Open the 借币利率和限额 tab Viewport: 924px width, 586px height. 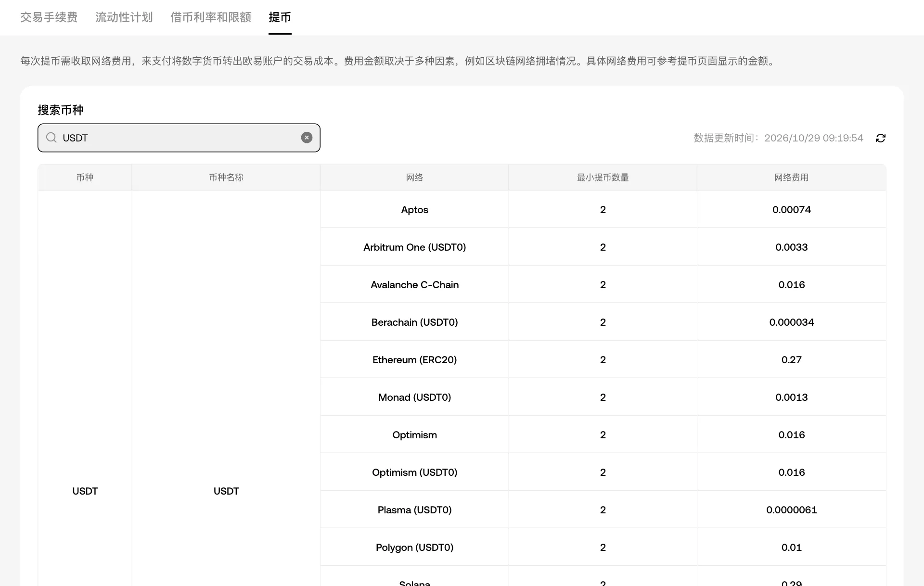(x=211, y=17)
